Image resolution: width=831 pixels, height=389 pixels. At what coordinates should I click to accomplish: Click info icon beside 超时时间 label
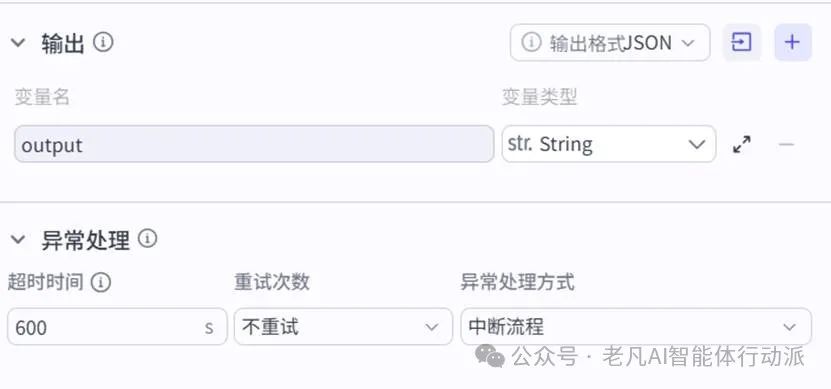pyautogui.click(x=101, y=282)
